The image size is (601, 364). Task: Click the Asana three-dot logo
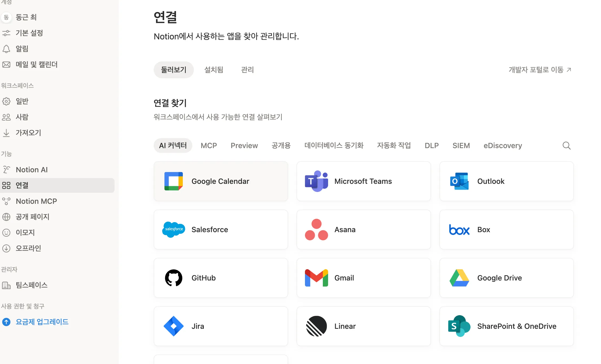(317, 230)
